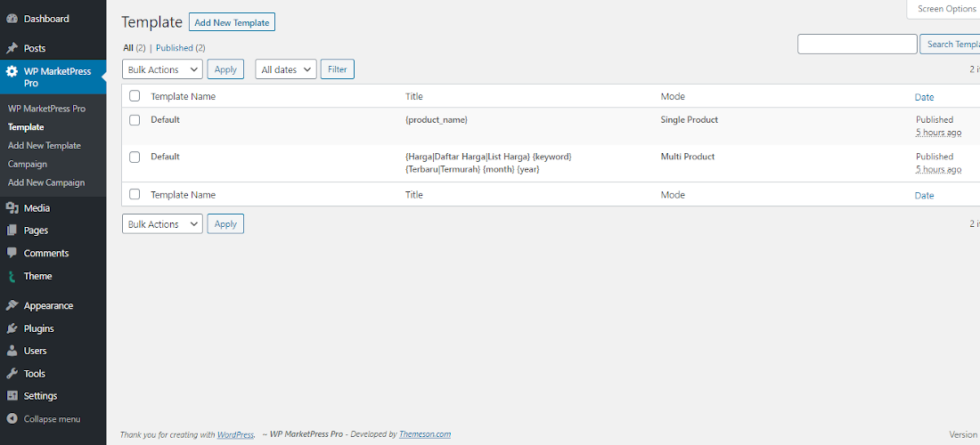
Task: Select the Campaign submenu item
Action: pos(28,164)
